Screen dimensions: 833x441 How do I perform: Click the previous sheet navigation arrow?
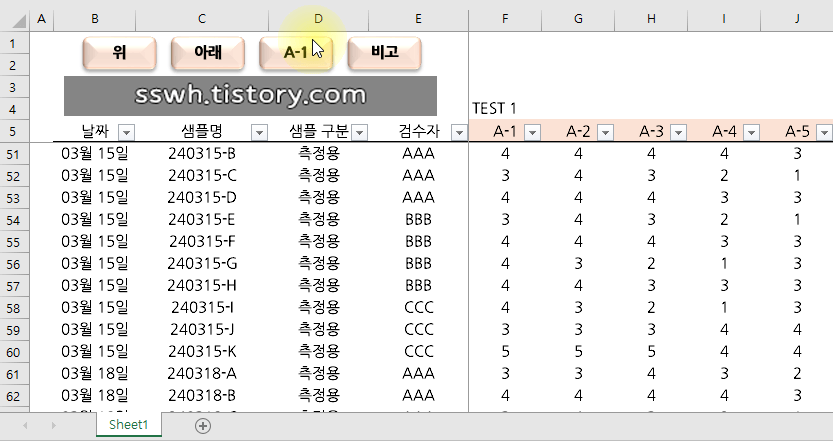25,426
